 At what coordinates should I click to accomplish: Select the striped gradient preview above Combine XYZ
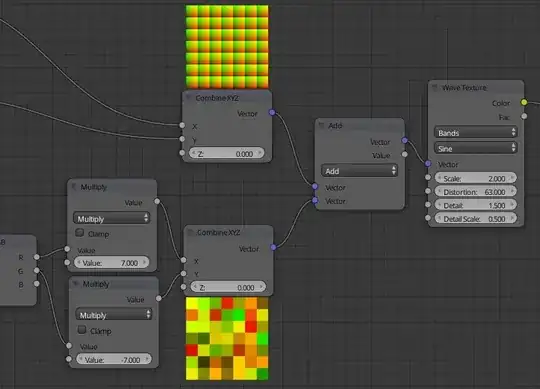[227, 46]
